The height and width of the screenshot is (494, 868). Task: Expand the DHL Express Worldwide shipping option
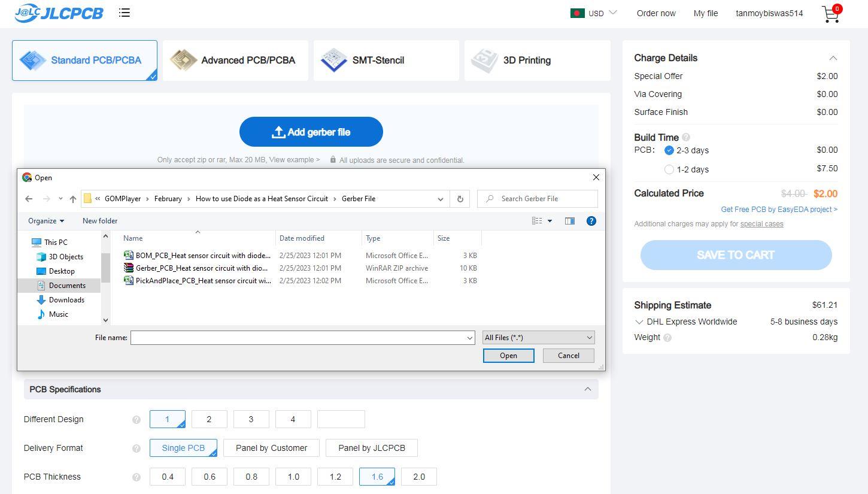point(639,322)
